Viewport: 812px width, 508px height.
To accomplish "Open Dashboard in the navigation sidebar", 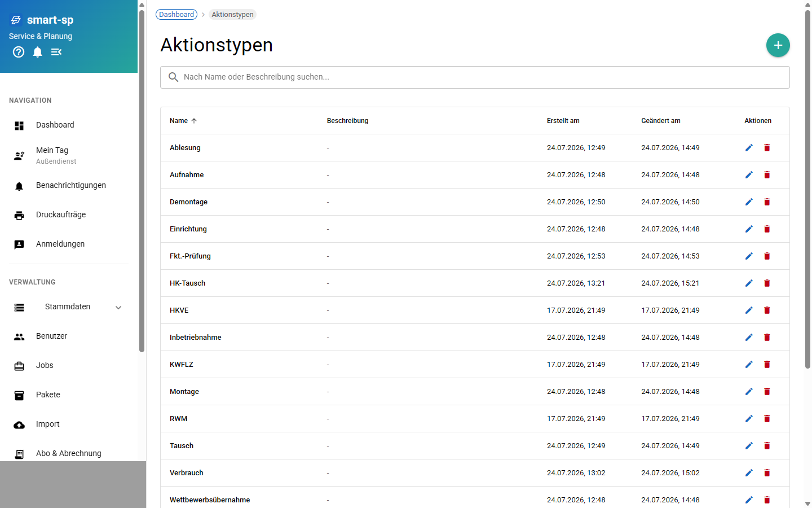I will pos(69,125).
